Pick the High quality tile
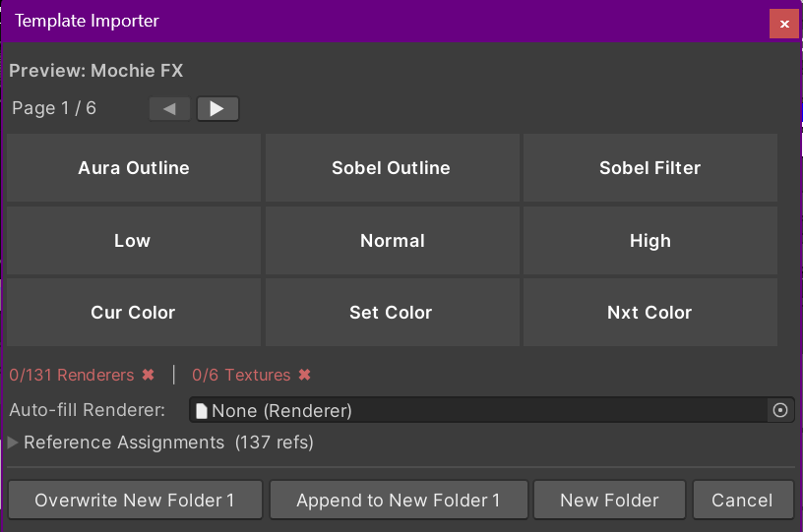Screen dimensions: 803x532 (650, 240)
